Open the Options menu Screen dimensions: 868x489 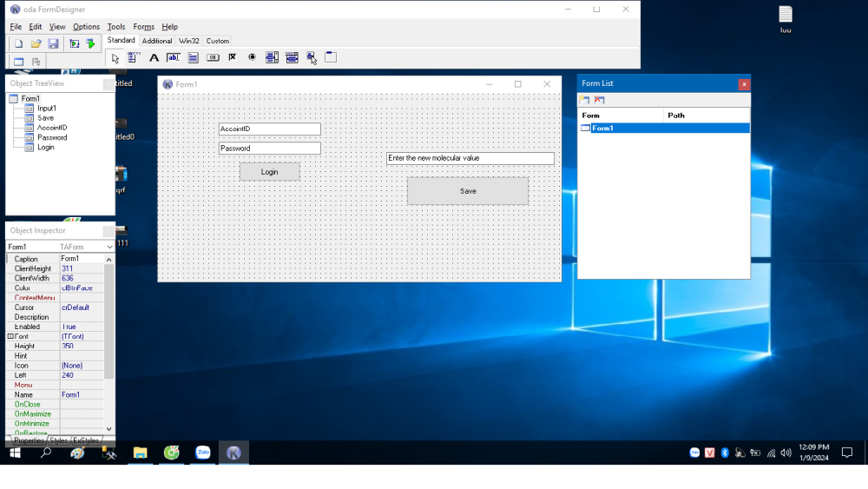86,27
